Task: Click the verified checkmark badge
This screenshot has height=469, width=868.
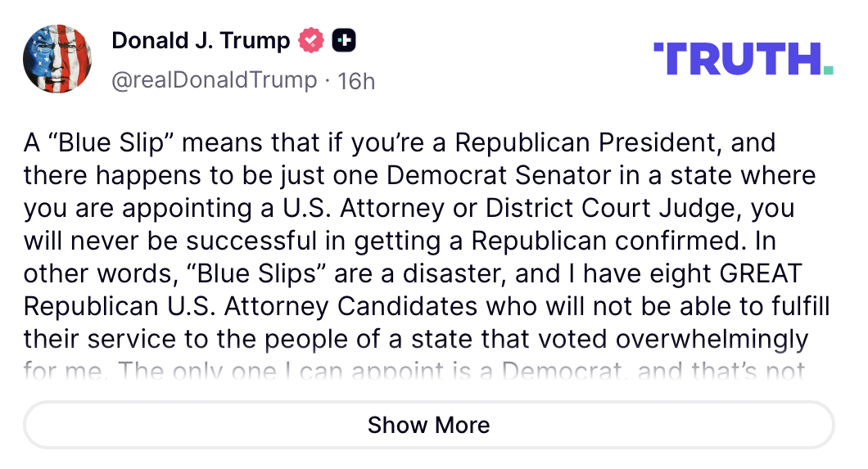Action: point(311,40)
